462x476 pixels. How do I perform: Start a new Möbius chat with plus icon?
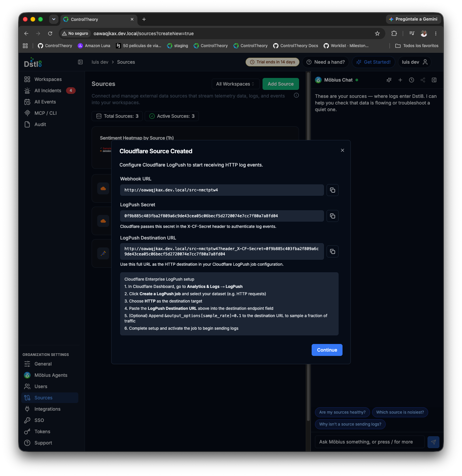point(400,80)
